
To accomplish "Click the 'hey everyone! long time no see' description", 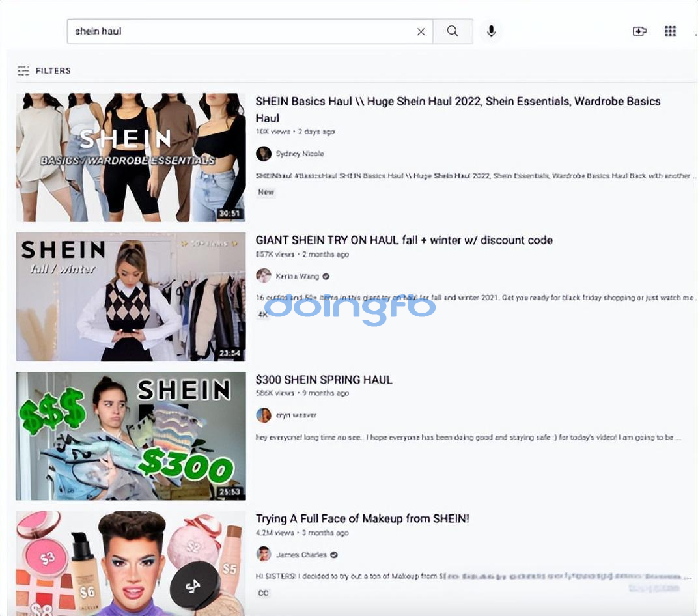I will (x=468, y=438).
